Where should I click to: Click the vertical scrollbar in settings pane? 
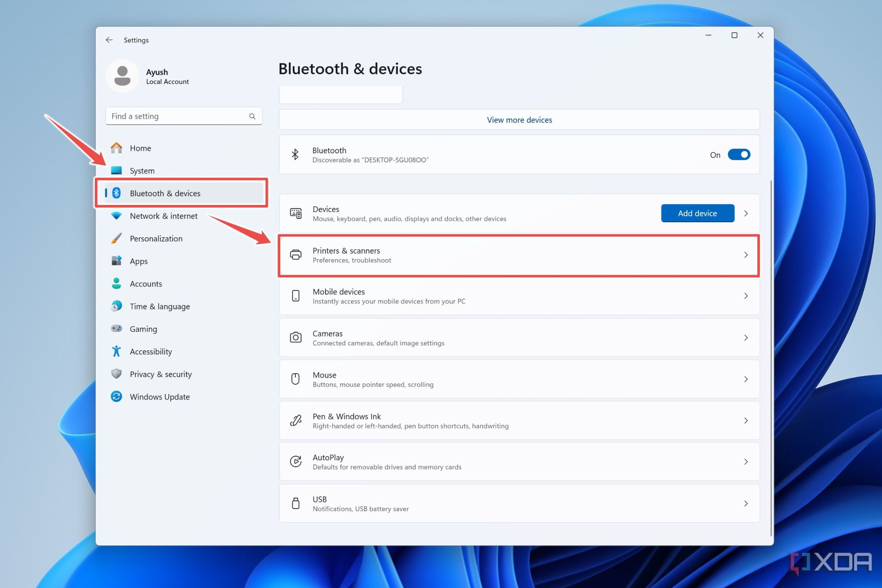tap(771, 358)
